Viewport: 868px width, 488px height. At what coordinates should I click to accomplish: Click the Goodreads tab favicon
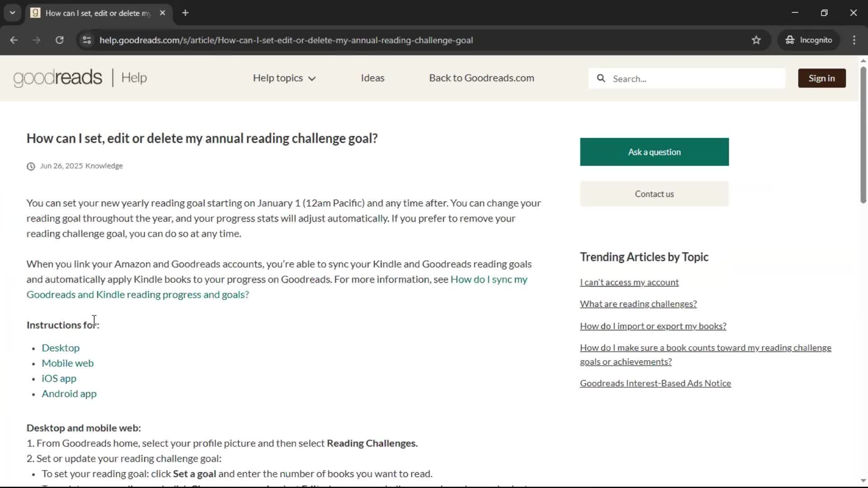pyautogui.click(x=35, y=13)
